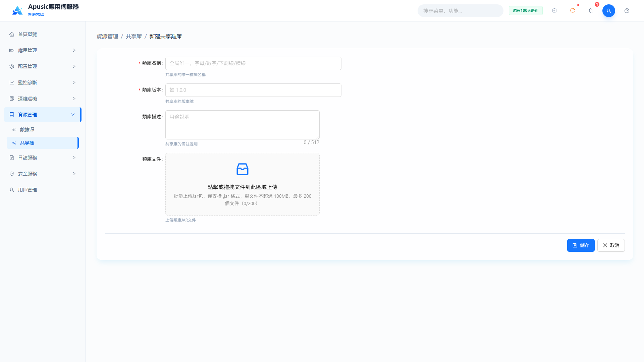Screen dimensions: 644x362
Task: Click the 還有100天過期 license badge
Action: [526, 11]
